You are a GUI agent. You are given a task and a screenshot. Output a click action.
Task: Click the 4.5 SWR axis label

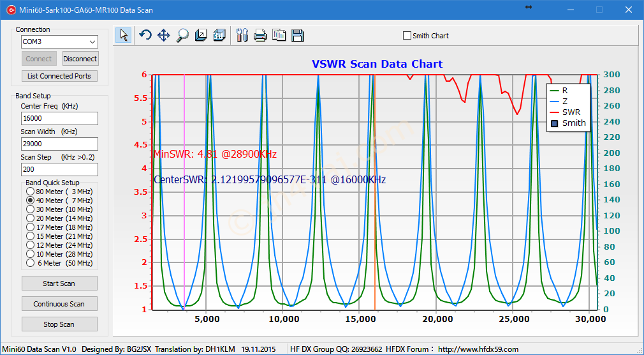[141, 145]
